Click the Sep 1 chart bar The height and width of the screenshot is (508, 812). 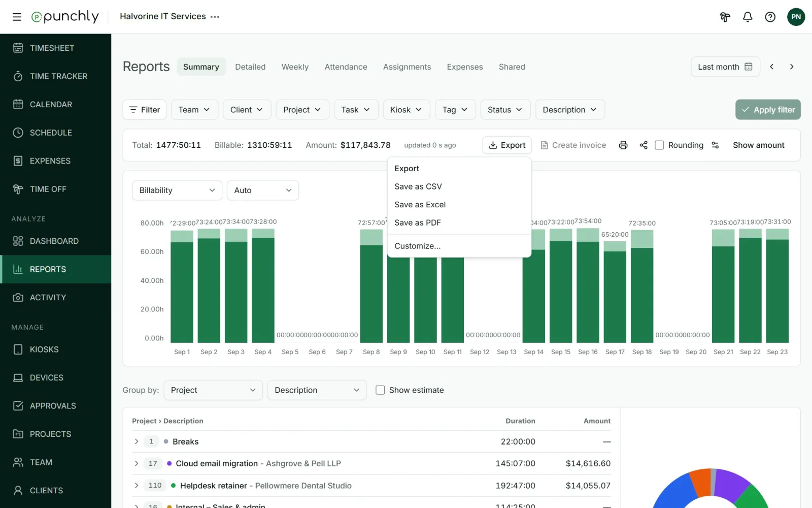click(182, 286)
